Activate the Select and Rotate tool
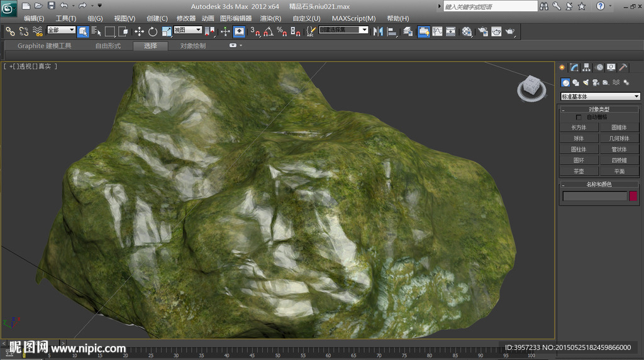644x360 pixels. (x=153, y=31)
